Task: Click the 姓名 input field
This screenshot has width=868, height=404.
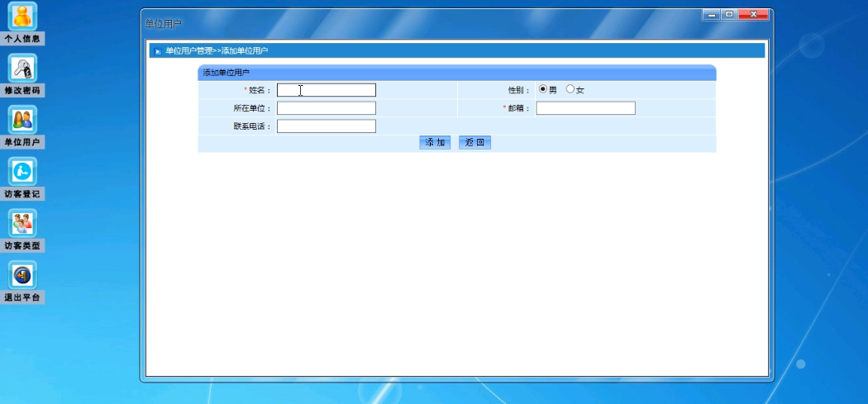Action: (x=326, y=90)
